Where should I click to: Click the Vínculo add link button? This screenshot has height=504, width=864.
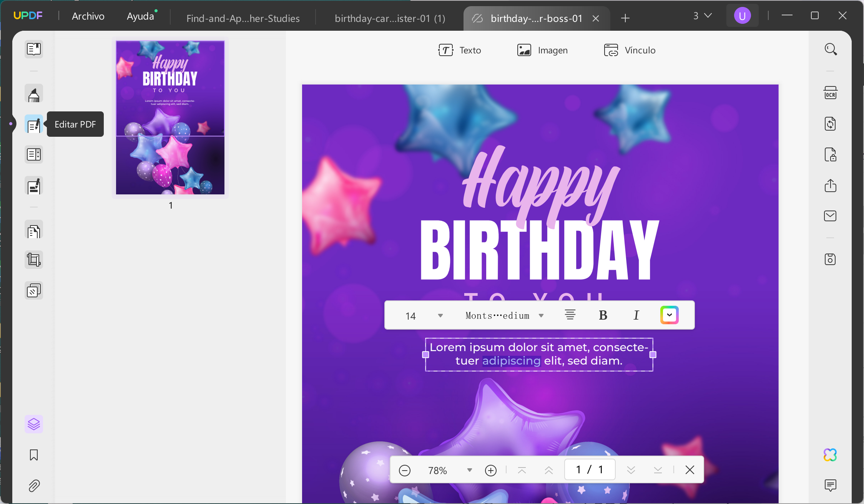630,50
